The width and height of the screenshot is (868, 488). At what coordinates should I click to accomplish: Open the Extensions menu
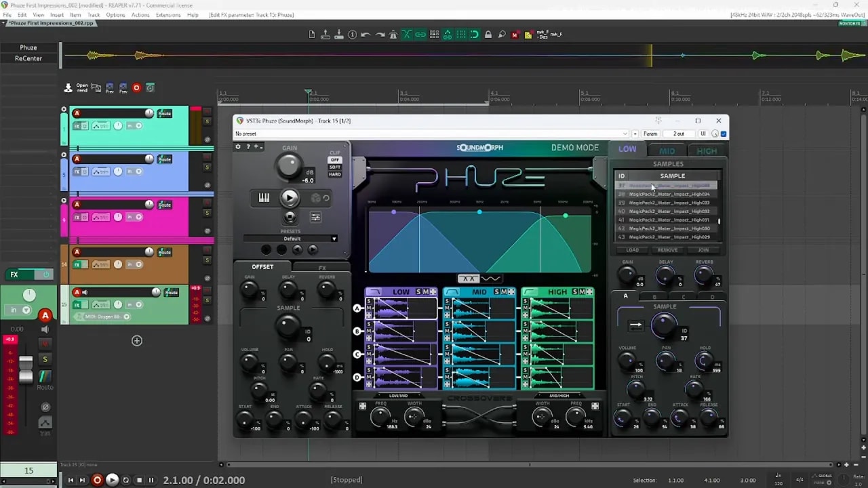pos(168,15)
